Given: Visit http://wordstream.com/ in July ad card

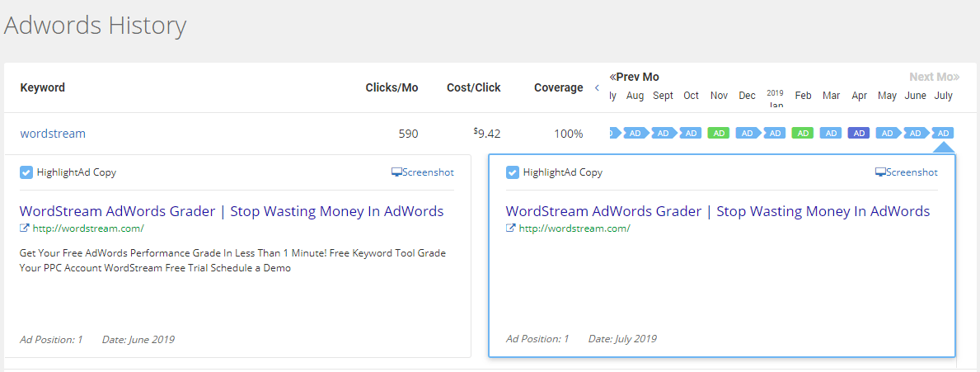Looking at the screenshot, I should coord(574,228).
